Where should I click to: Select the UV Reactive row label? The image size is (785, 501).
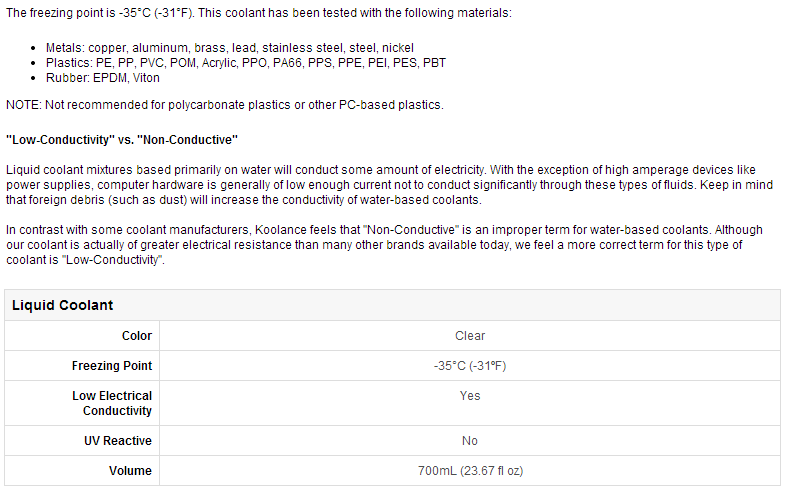click(x=118, y=441)
